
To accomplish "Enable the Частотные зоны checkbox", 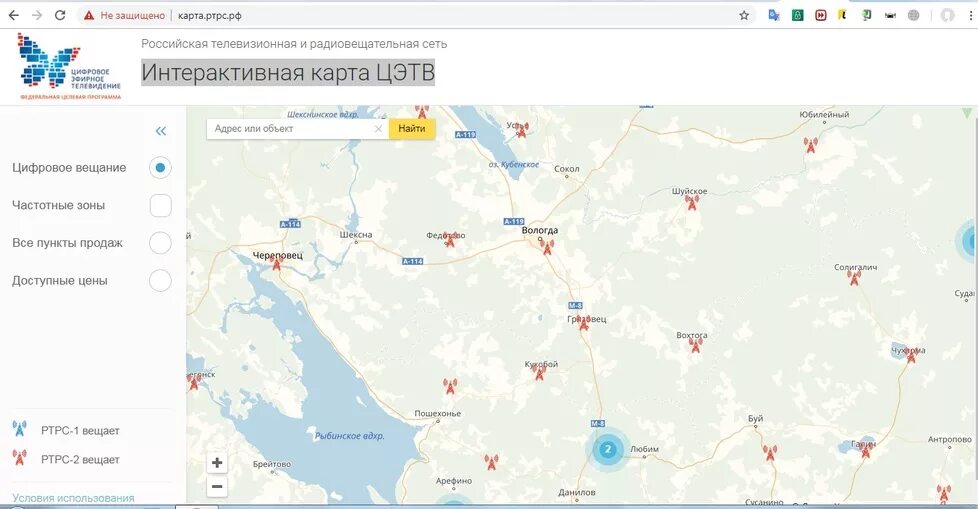I will pyautogui.click(x=160, y=205).
